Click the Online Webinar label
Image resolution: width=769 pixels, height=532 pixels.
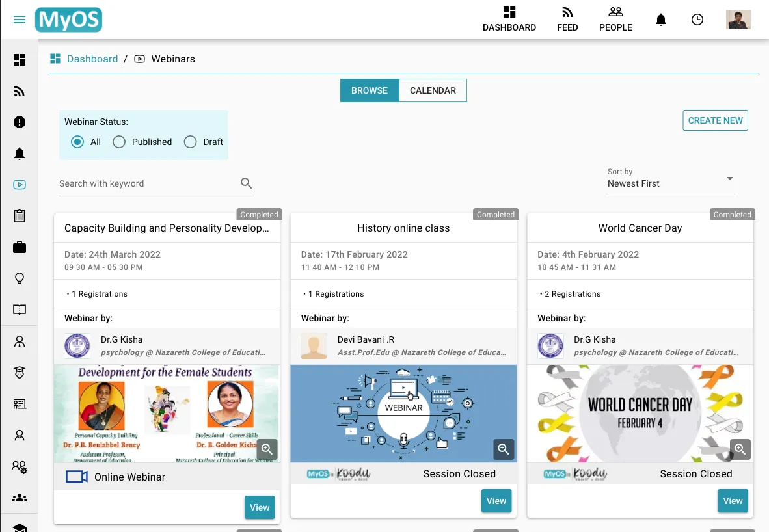click(x=129, y=477)
